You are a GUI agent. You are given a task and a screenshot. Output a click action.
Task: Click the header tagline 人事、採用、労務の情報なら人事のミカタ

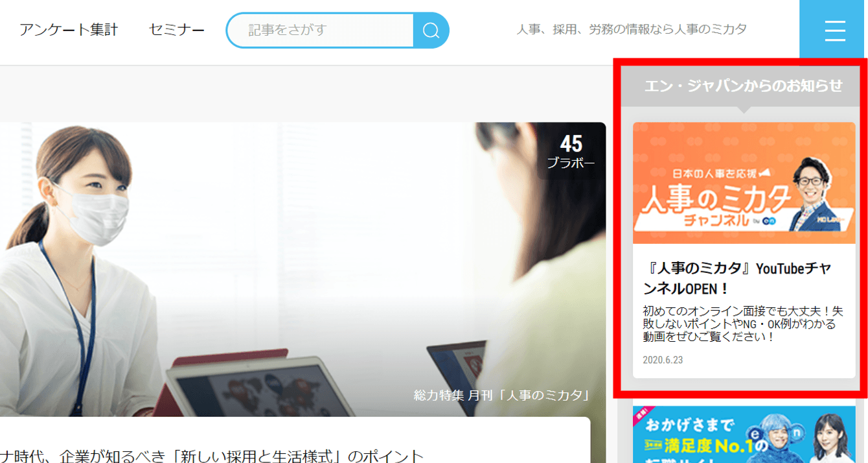pyautogui.click(x=632, y=30)
